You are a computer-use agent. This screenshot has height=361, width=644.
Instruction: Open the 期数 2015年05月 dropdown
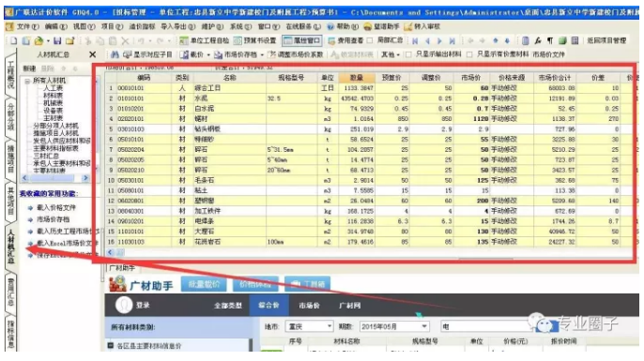pos(394,326)
